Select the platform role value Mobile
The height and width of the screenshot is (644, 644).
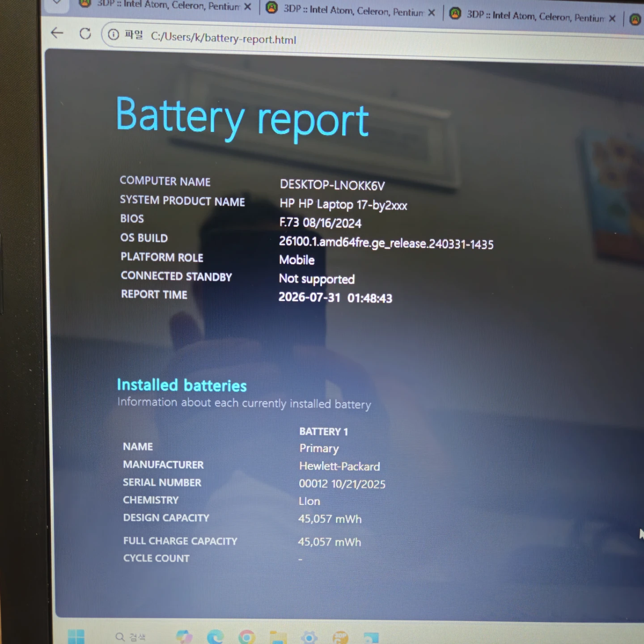coord(297,260)
